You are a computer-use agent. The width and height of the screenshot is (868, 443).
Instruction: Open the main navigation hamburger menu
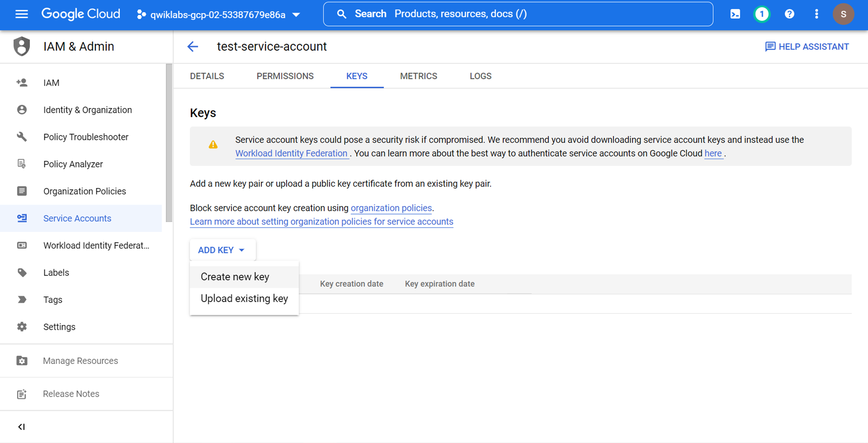pos(22,14)
